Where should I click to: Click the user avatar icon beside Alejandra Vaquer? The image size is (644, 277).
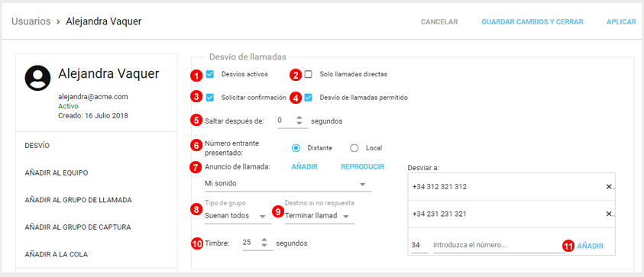[x=37, y=78]
